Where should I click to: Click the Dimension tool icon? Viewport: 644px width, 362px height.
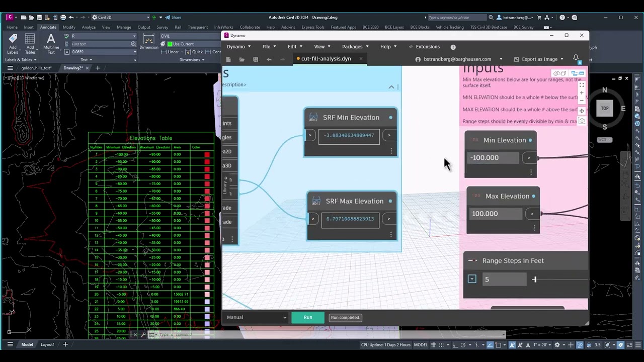148,41
